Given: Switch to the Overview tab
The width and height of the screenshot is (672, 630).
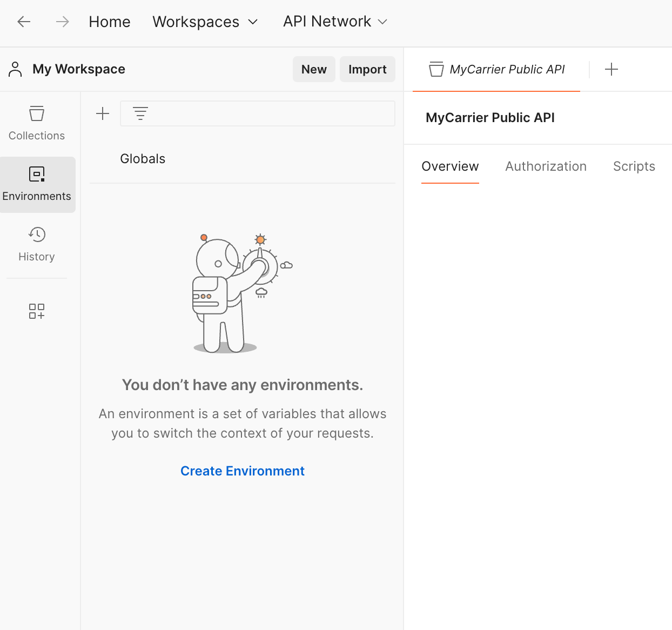Looking at the screenshot, I should pyautogui.click(x=450, y=166).
